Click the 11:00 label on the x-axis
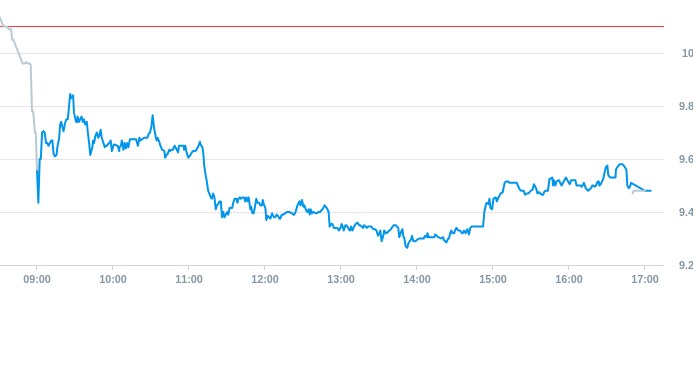 (x=189, y=279)
